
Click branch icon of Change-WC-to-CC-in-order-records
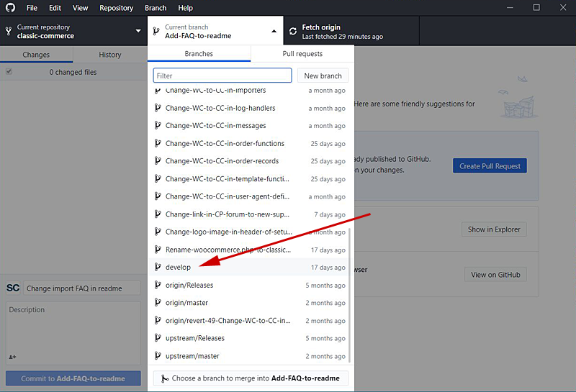point(158,161)
